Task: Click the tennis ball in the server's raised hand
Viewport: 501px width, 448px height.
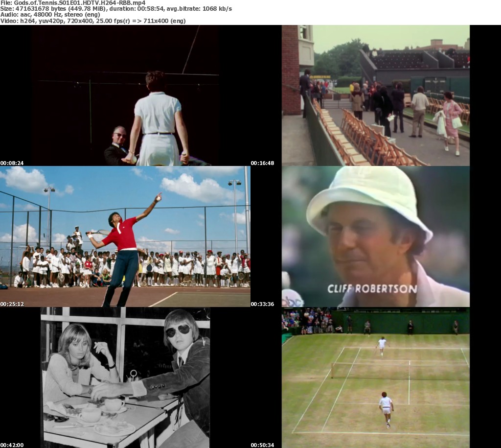Action: click(158, 197)
